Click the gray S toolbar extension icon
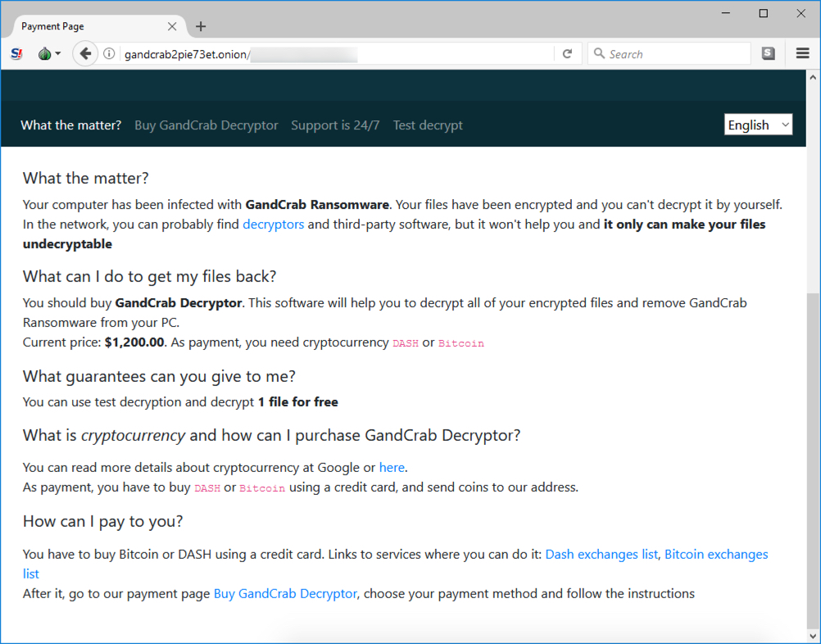The image size is (821, 644). tap(768, 53)
